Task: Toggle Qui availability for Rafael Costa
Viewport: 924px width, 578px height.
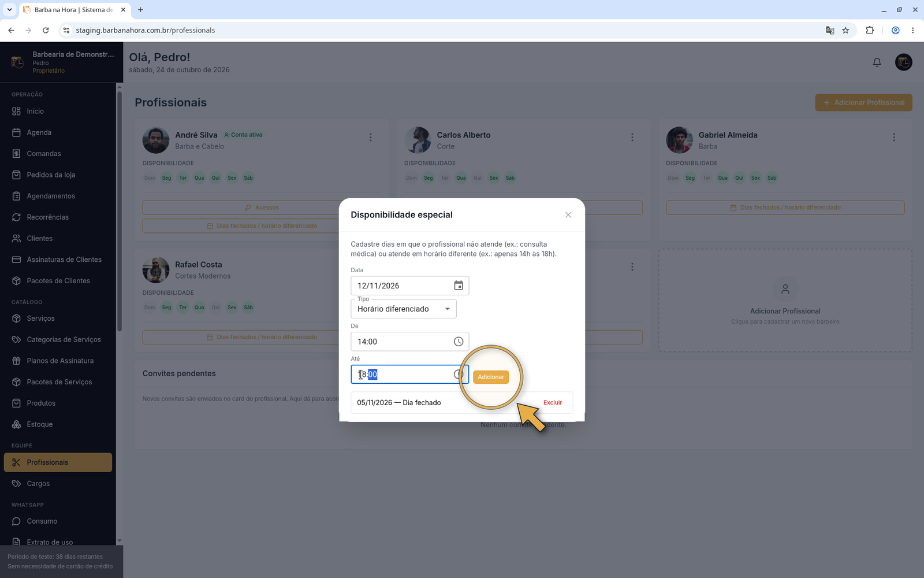Action: click(x=215, y=307)
